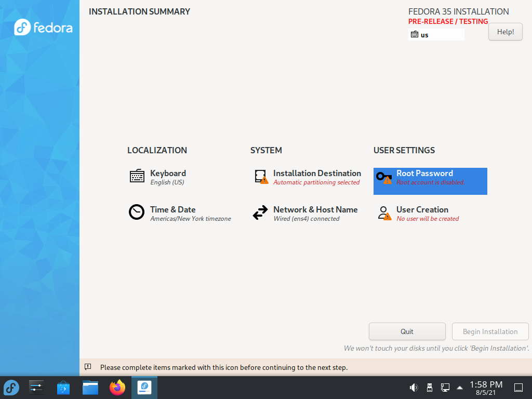Click the Installation Destination disk icon
The width and height of the screenshot is (532, 399).
261,177
